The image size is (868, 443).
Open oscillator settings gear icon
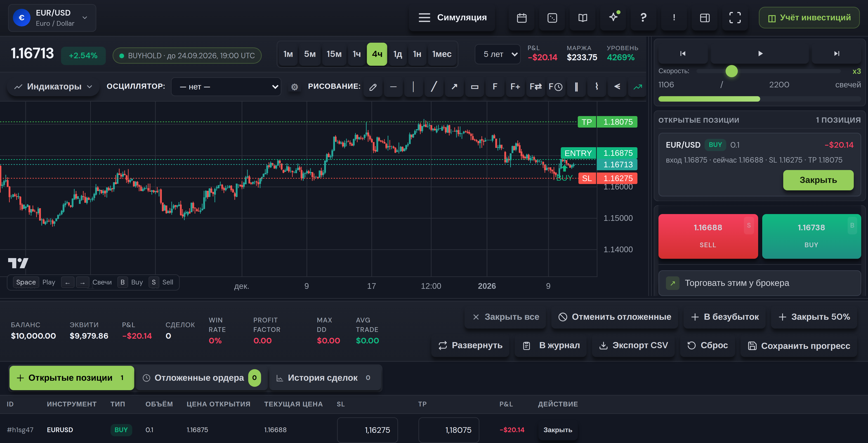(295, 87)
